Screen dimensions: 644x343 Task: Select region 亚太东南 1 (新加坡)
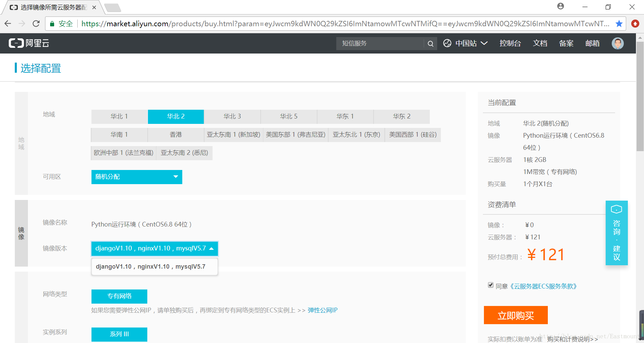[x=233, y=135]
